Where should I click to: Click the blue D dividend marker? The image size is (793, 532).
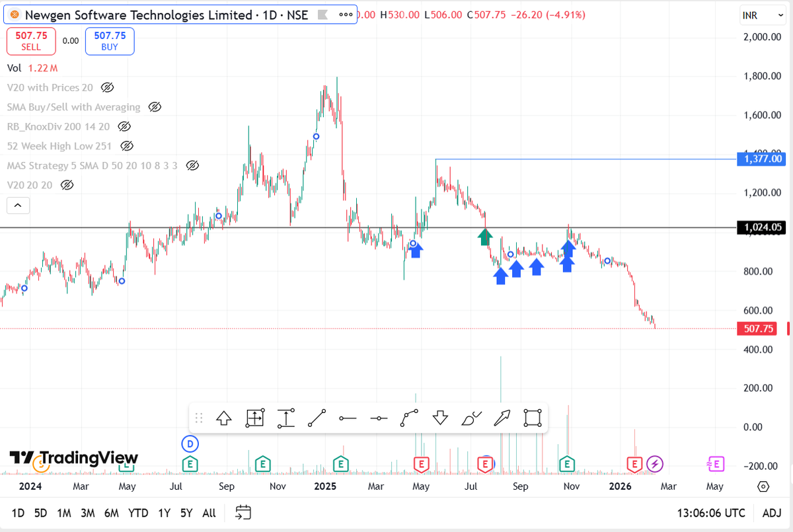point(190,443)
